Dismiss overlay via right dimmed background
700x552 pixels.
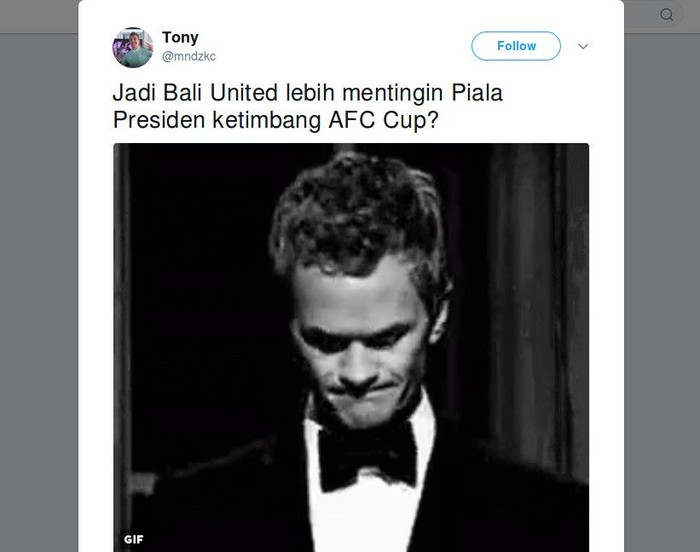pyautogui.click(x=662, y=290)
